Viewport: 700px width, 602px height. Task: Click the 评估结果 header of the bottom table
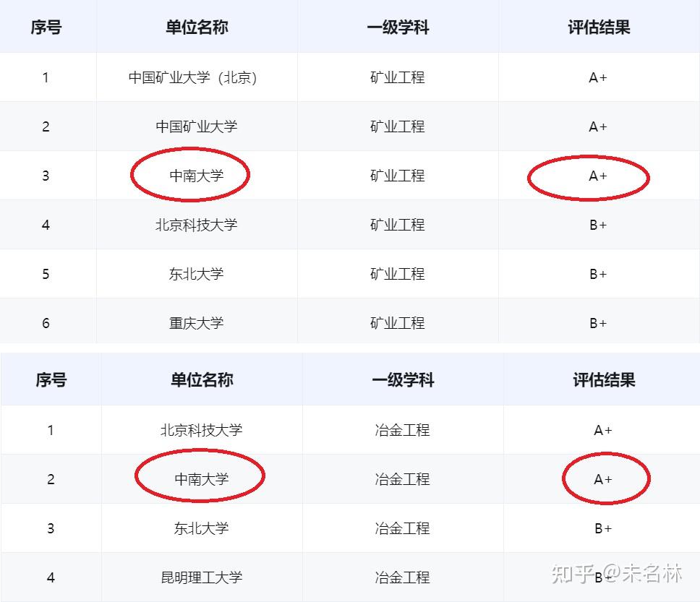pos(604,380)
